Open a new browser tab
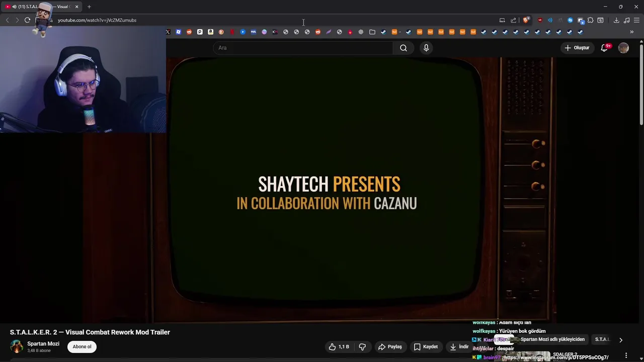 pos(89,7)
